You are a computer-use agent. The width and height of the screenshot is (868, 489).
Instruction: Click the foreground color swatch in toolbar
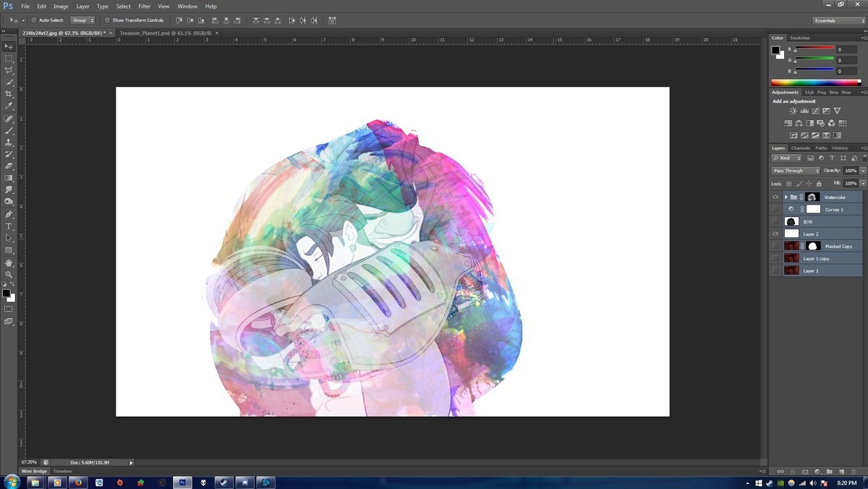tap(6, 293)
